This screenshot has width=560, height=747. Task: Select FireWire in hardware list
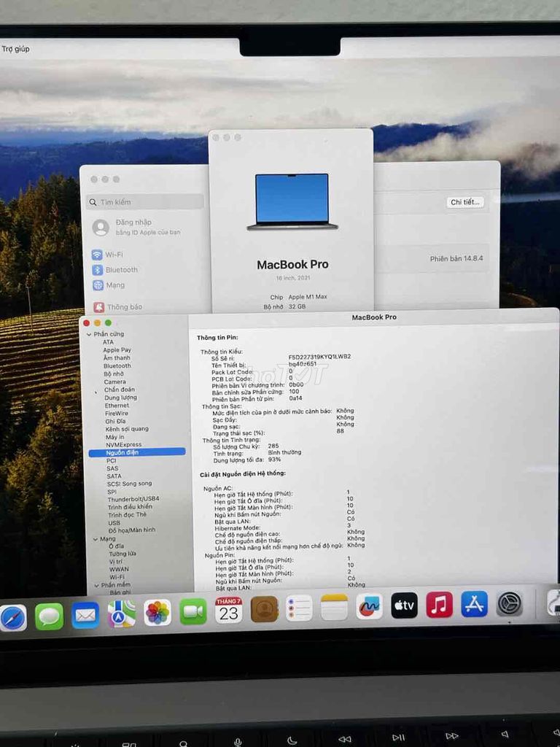(x=117, y=414)
